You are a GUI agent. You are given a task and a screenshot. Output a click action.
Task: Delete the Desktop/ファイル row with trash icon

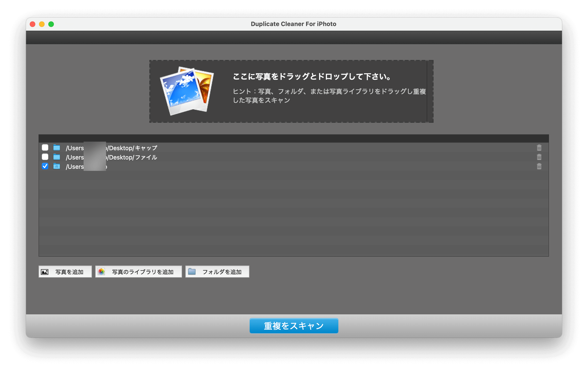pos(539,157)
